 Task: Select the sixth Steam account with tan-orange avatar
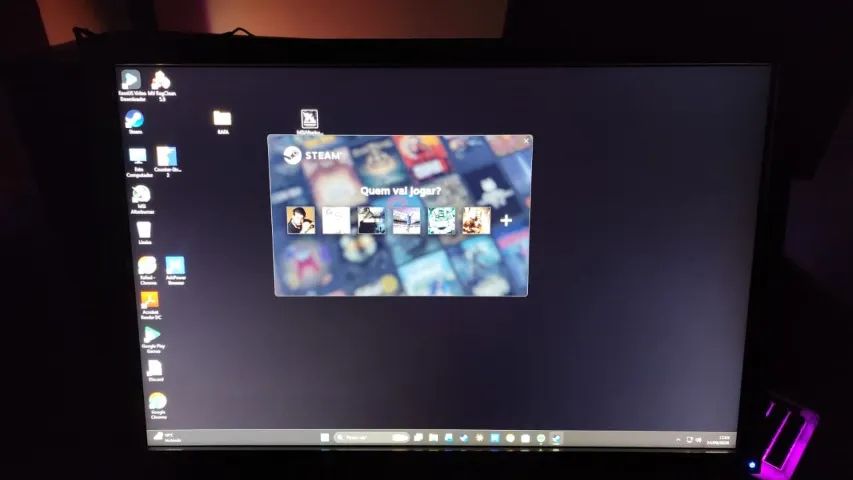click(x=477, y=220)
